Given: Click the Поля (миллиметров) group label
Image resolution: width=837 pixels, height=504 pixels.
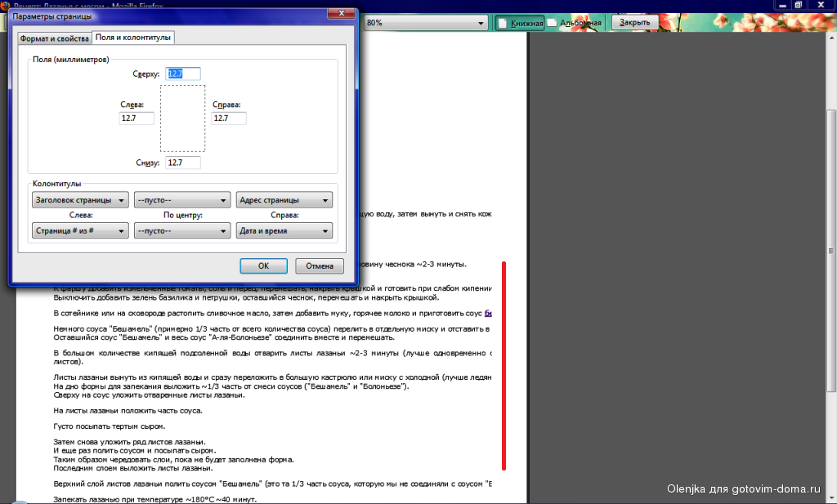Looking at the screenshot, I should [71, 59].
